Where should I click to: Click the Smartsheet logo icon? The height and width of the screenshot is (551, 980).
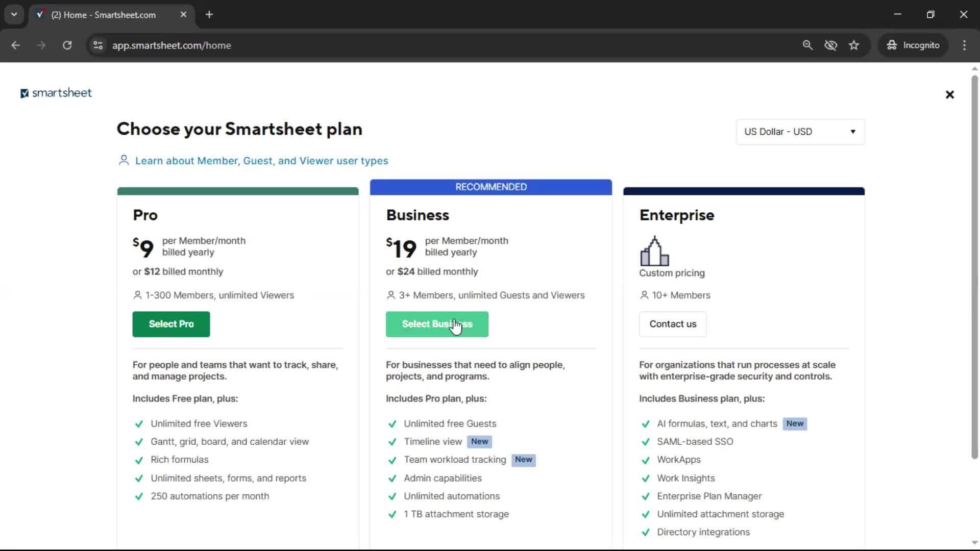point(24,93)
